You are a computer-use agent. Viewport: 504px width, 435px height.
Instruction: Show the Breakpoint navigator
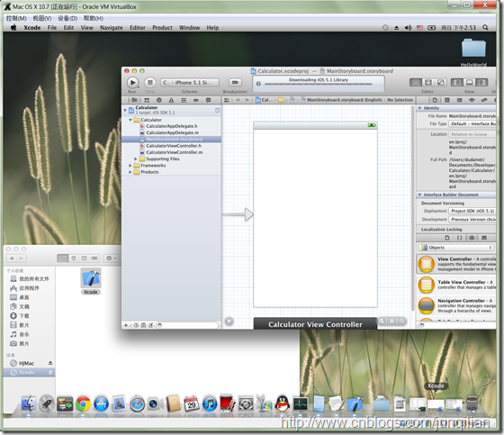tap(196, 100)
